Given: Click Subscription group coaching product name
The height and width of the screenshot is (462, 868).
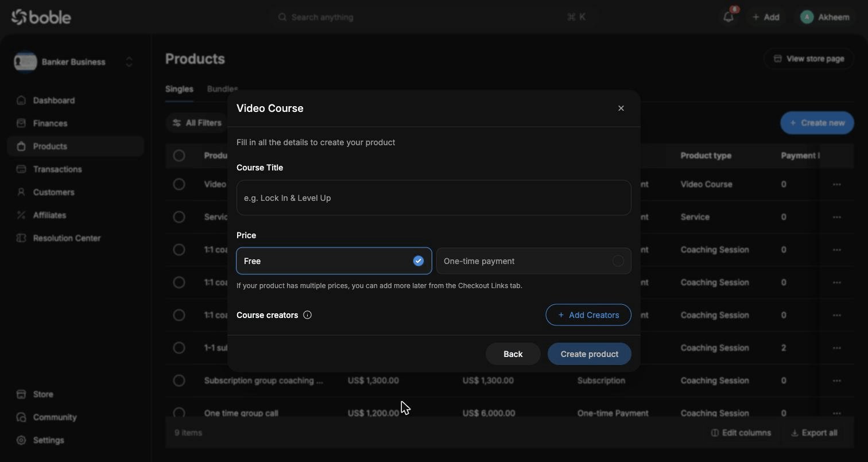Looking at the screenshot, I should coord(263,381).
